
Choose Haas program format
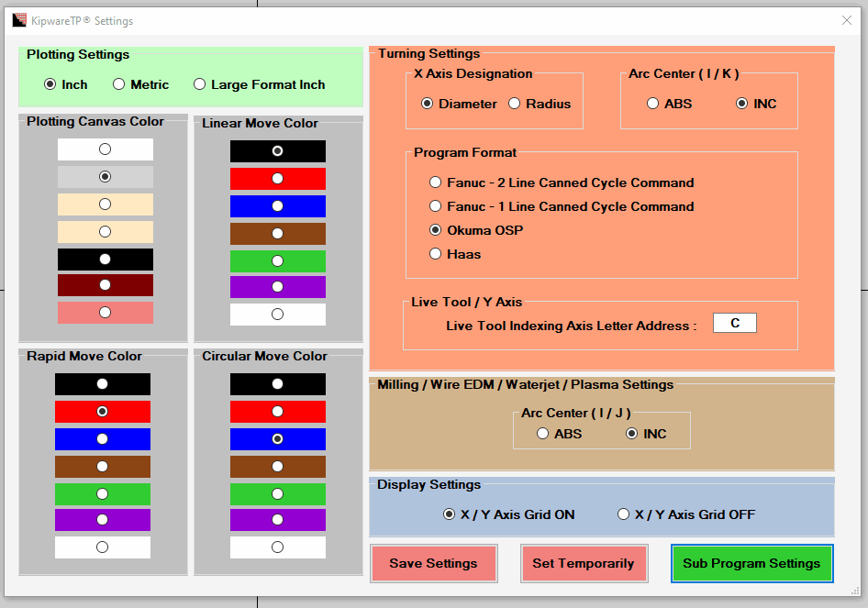pos(455,254)
